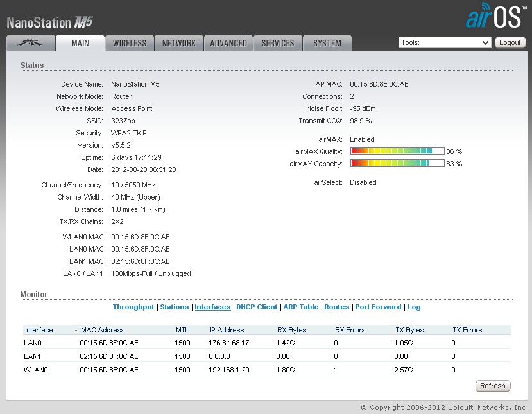The height and width of the screenshot is (414, 532).
Task: Click IP address 192.168.1.20
Action: [x=229, y=370]
